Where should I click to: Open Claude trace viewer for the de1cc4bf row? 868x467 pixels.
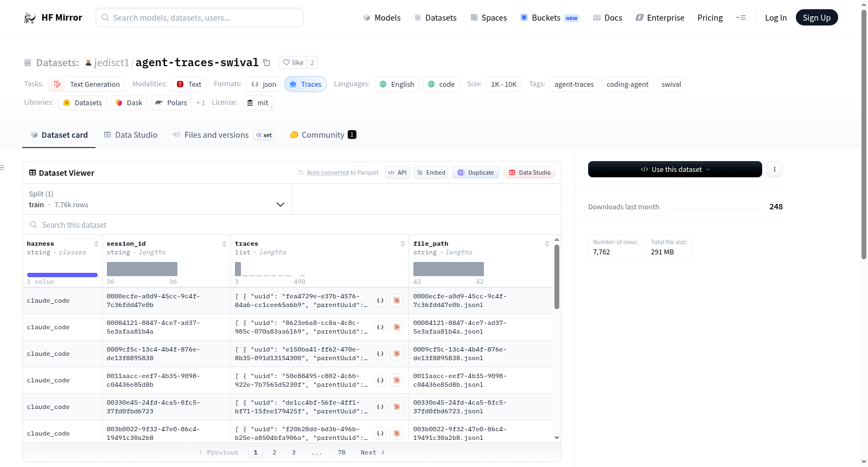[397, 407]
